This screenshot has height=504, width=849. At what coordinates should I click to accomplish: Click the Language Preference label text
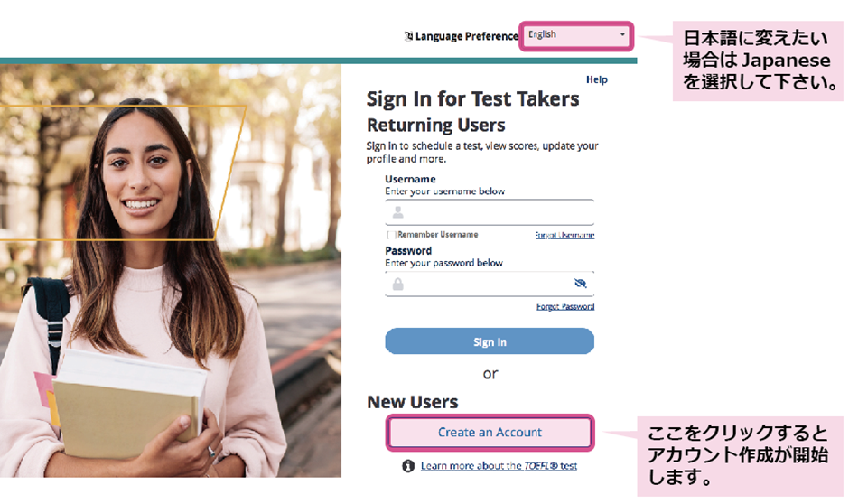[x=467, y=36]
